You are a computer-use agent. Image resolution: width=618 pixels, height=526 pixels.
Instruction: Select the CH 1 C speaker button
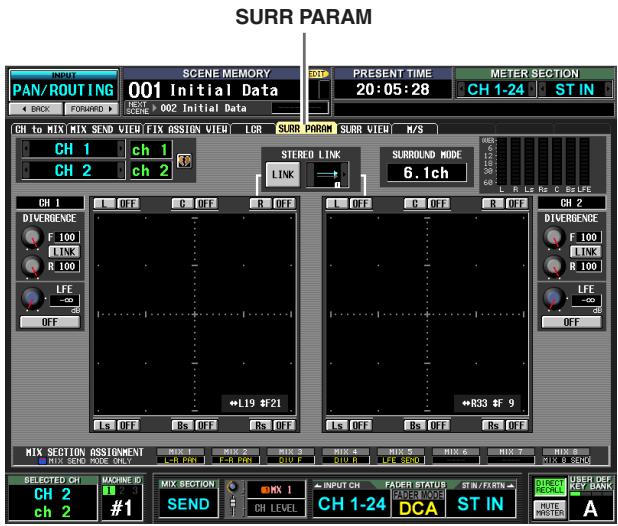(x=182, y=204)
